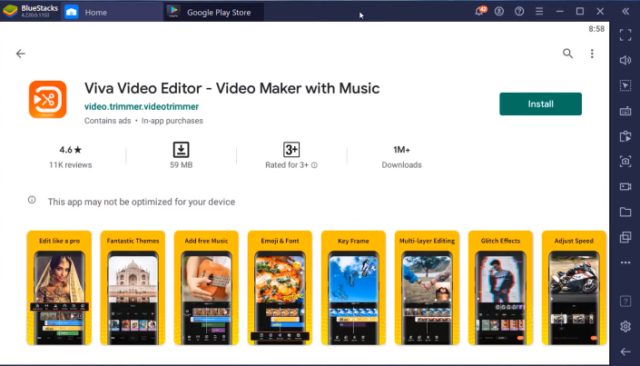
Task: Go back using the Play Store arrow
Action: (20, 53)
